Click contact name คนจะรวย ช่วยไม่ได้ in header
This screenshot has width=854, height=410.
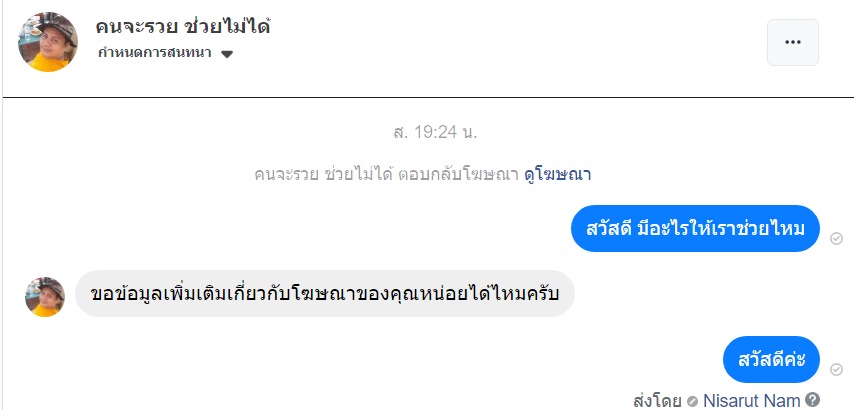[183, 26]
